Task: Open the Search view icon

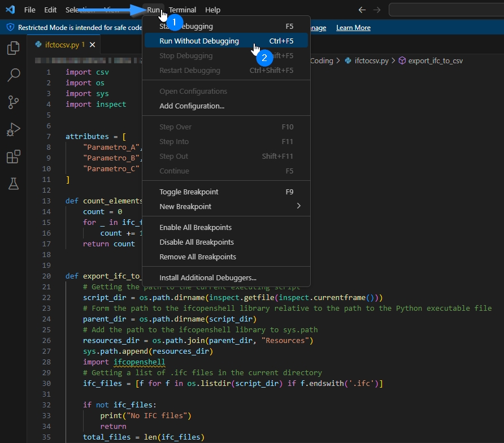Action: [13, 75]
